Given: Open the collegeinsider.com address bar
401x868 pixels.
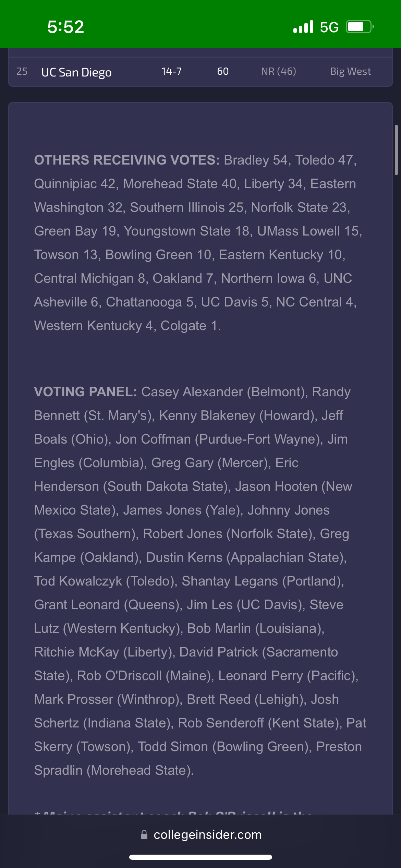Looking at the screenshot, I should (x=201, y=835).
